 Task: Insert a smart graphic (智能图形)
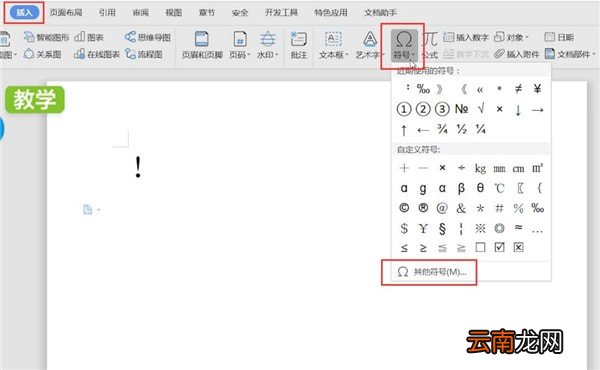point(46,37)
